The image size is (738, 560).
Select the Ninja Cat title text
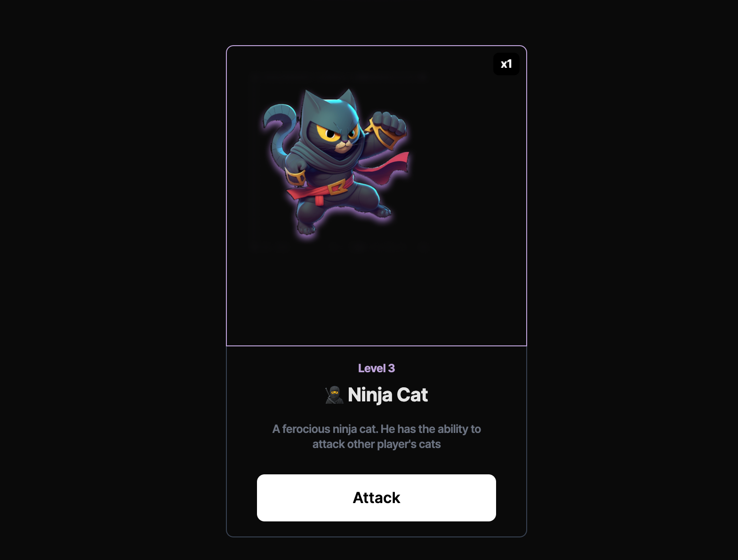[x=388, y=395]
